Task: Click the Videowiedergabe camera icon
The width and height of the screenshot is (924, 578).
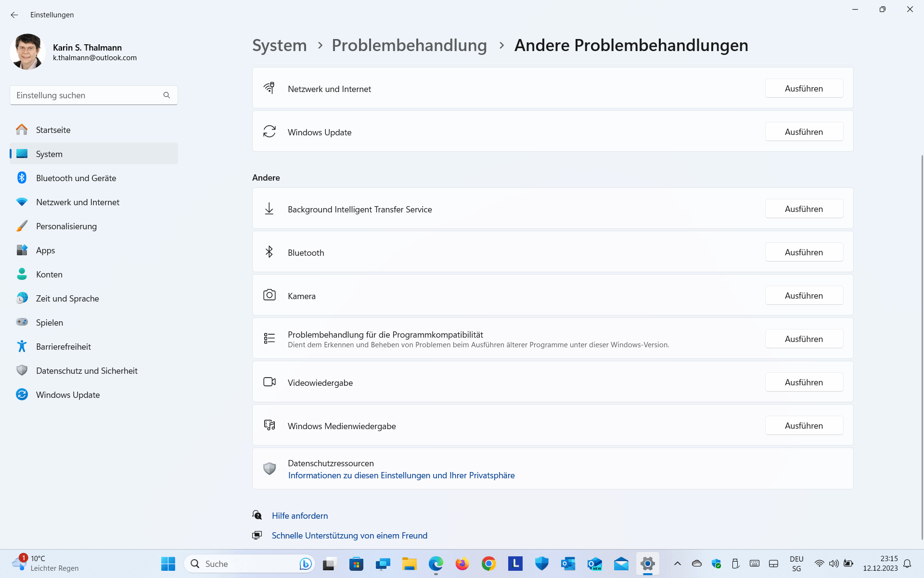Action: click(x=269, y=382)
